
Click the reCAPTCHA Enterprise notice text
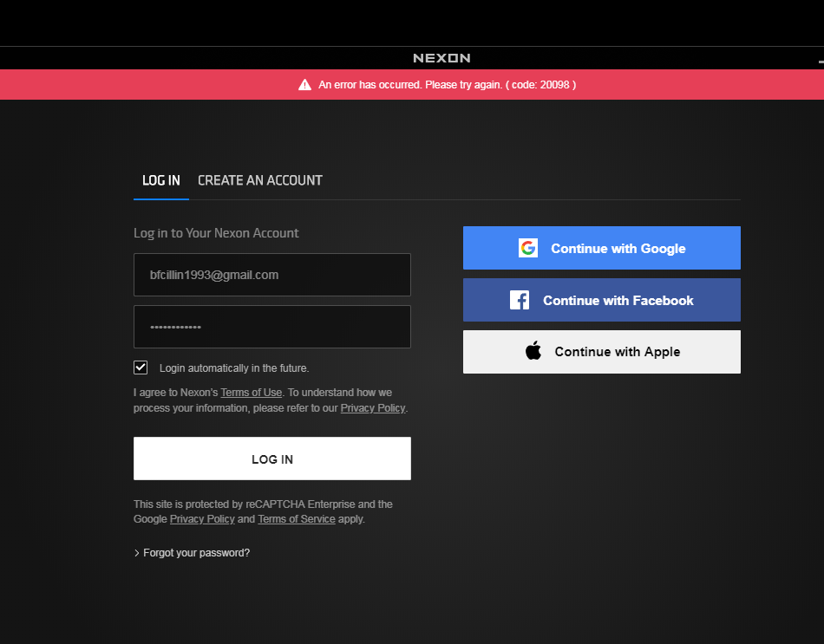263,511
